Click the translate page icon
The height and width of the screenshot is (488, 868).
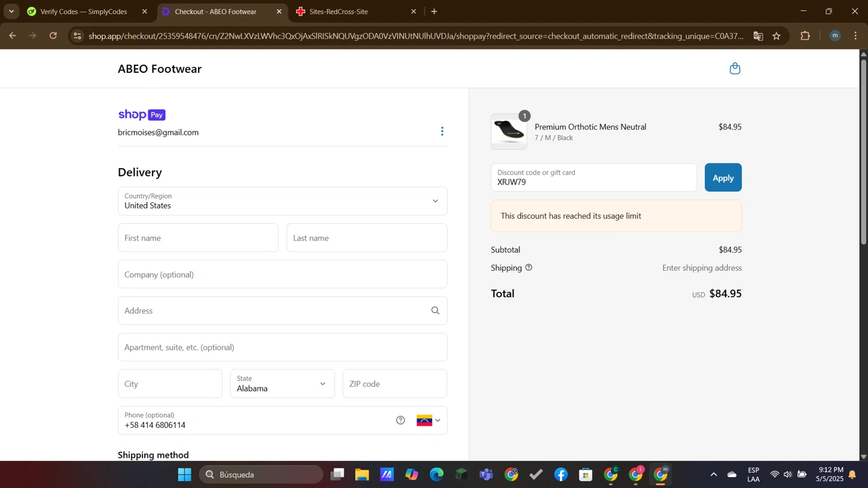point(758,36)
